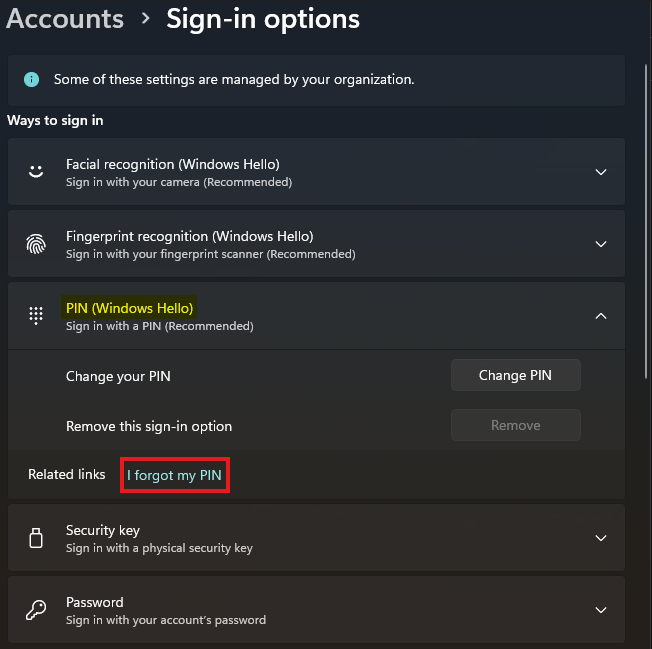652x649 pixels.
Task: Collapse the PIN (Windows Hello) section
Action: coord(600,316)
